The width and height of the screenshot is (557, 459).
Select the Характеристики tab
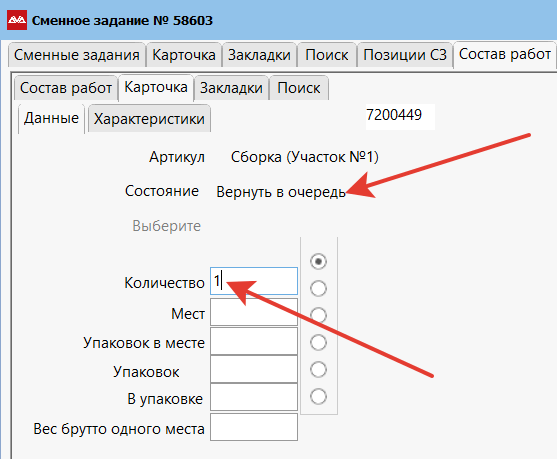(x=149, y=119)
